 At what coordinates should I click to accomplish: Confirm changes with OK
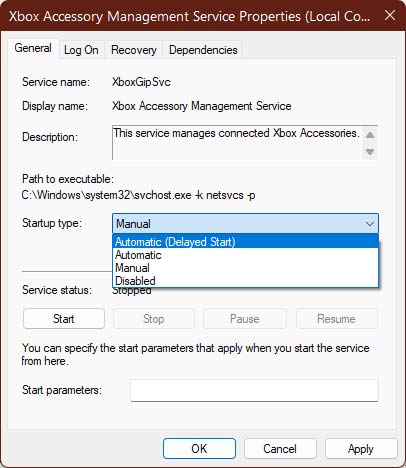(199, 449)
